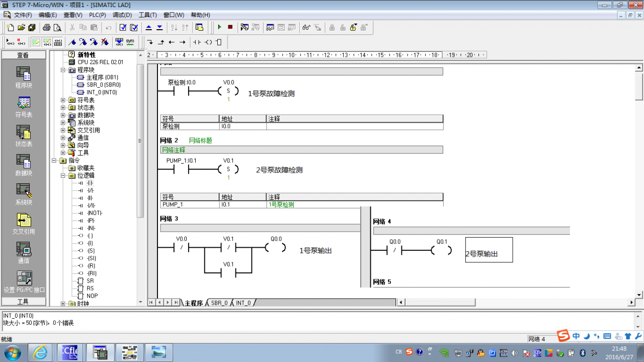Insert a line right with the LAD toolbar arrow
Image resolution: width=644 pixels, height=362 pixels.
pos(183,42)
